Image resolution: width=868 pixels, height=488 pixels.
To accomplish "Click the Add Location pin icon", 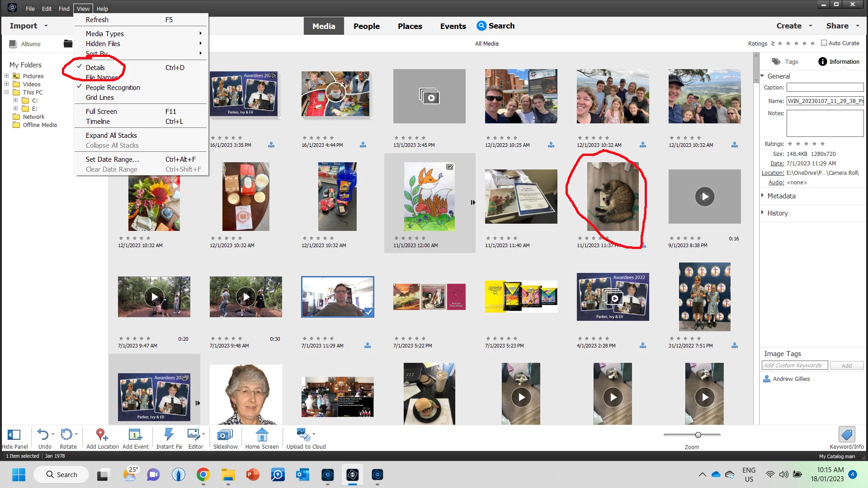I will [102, 435].
